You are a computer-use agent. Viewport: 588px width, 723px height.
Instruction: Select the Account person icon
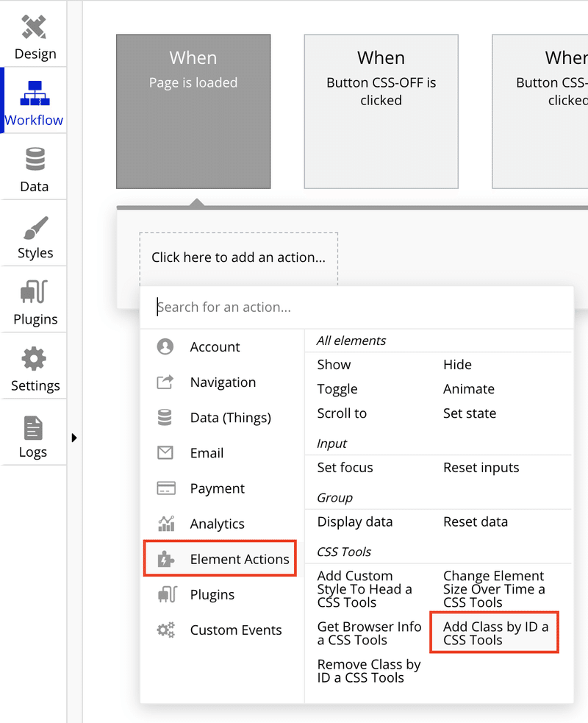165,346
